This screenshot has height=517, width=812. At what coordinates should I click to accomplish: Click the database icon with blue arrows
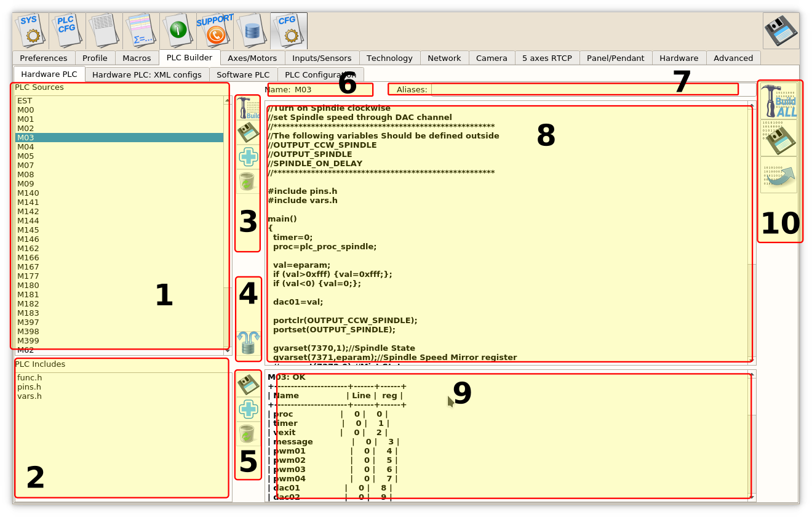248,342
